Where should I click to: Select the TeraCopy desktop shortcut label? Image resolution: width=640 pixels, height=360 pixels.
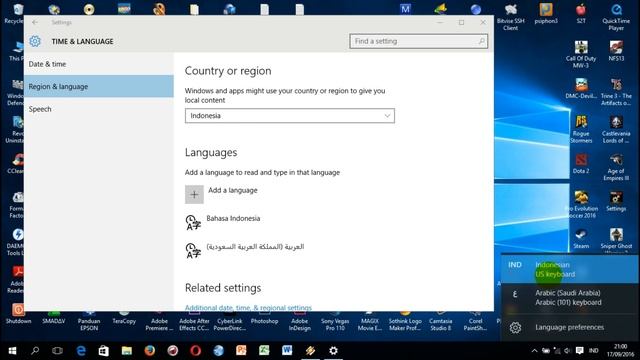pyautogui.click(x=124, y=321)
